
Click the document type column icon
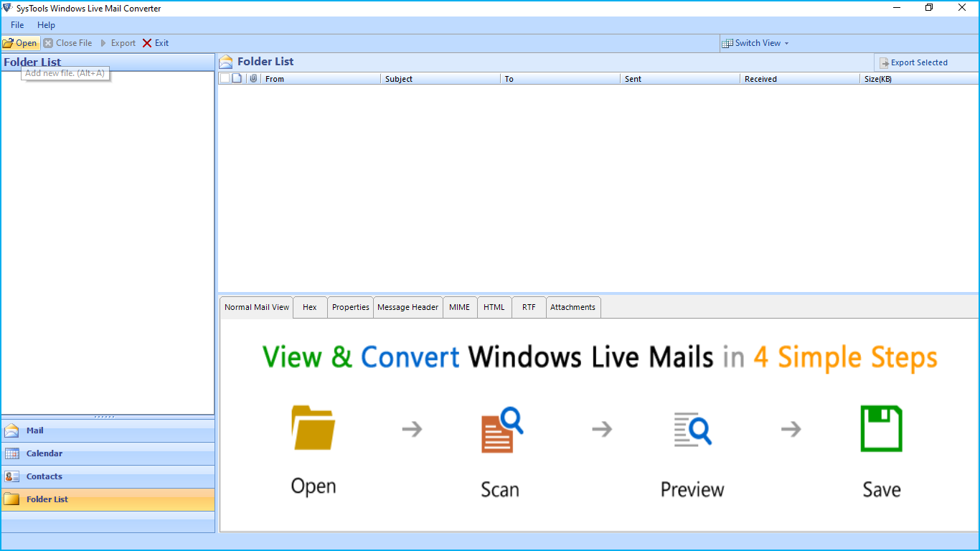coord(237,78)
